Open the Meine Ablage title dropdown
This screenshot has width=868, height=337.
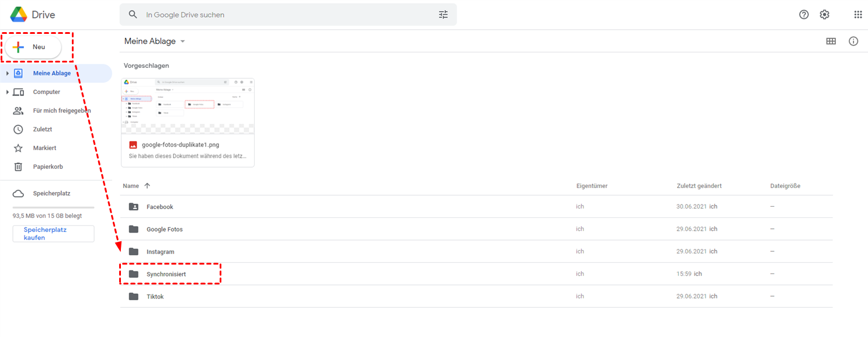click(183, 41)
